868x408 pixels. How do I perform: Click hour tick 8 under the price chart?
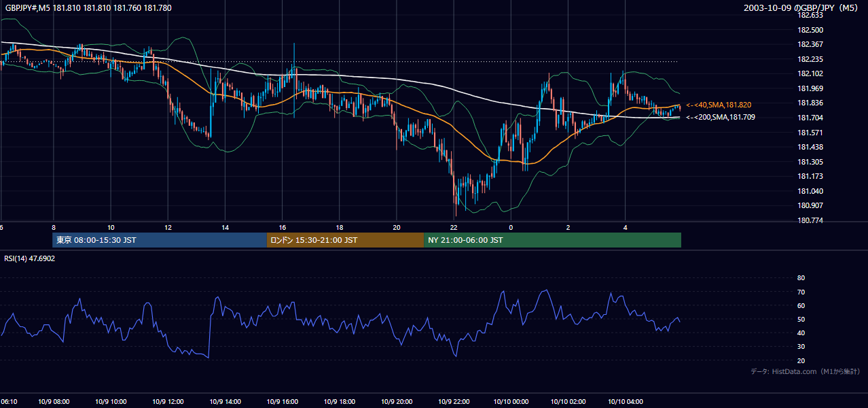pos(53,228)
